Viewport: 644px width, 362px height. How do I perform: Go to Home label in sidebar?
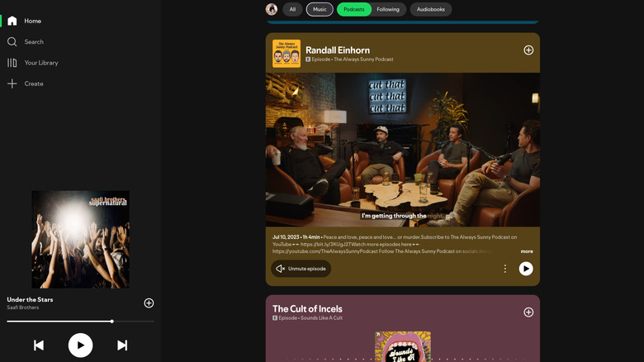click(x=32, y=21)
